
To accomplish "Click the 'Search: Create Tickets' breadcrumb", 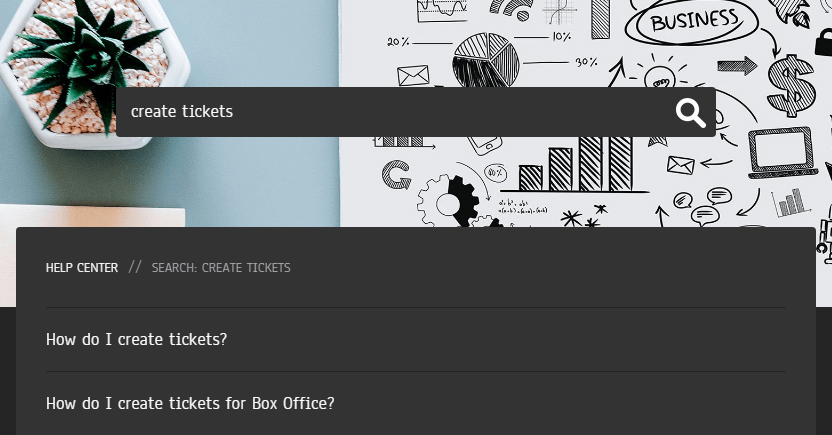I will pos(221,268).
